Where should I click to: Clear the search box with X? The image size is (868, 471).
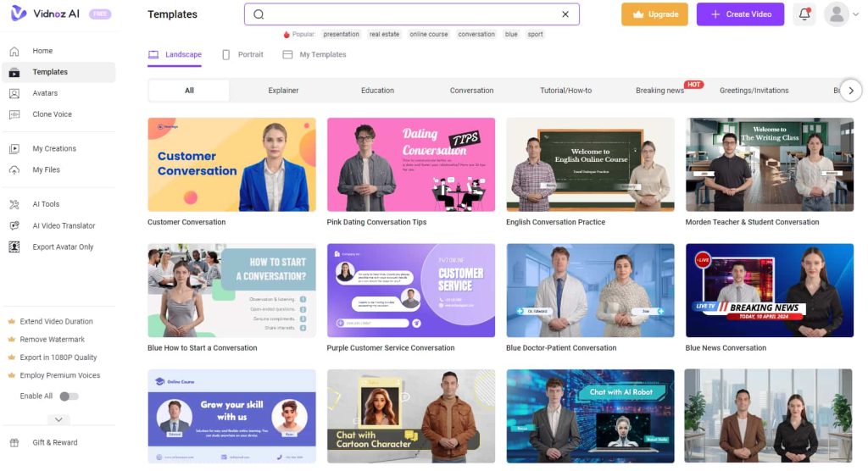[565, 14]
